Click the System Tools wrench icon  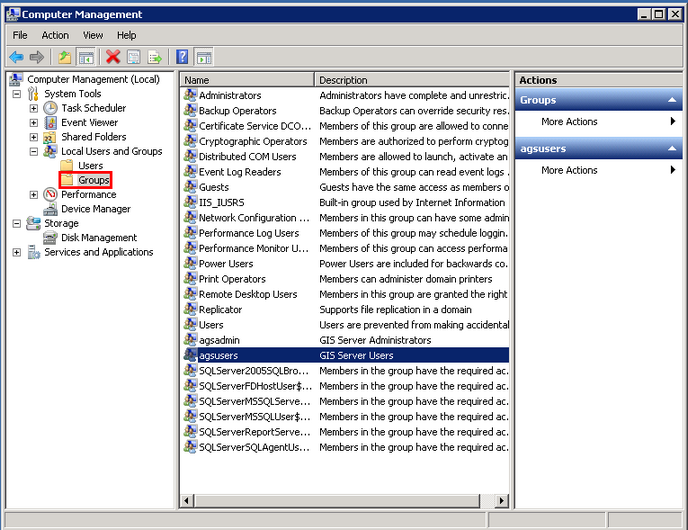point(33,94)
